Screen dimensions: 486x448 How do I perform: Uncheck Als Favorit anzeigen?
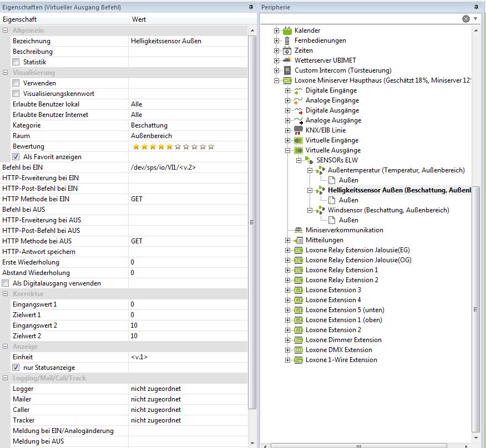click(16, 157)
